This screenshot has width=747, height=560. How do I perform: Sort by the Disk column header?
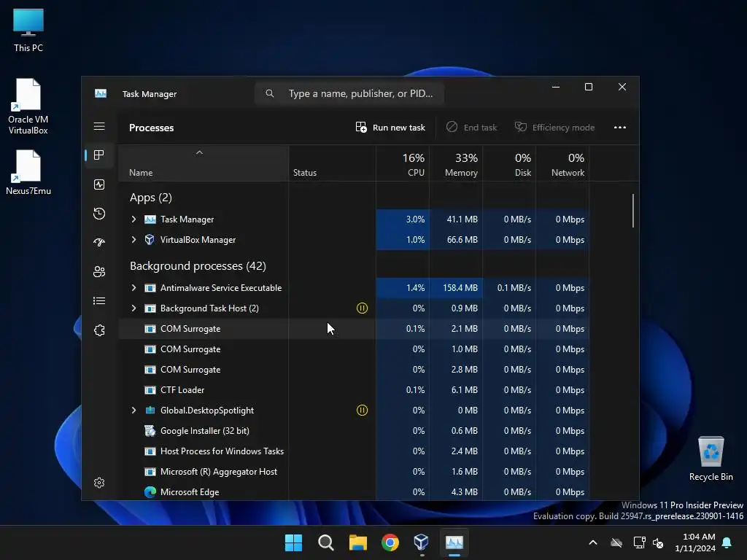[x=509, y=164]
